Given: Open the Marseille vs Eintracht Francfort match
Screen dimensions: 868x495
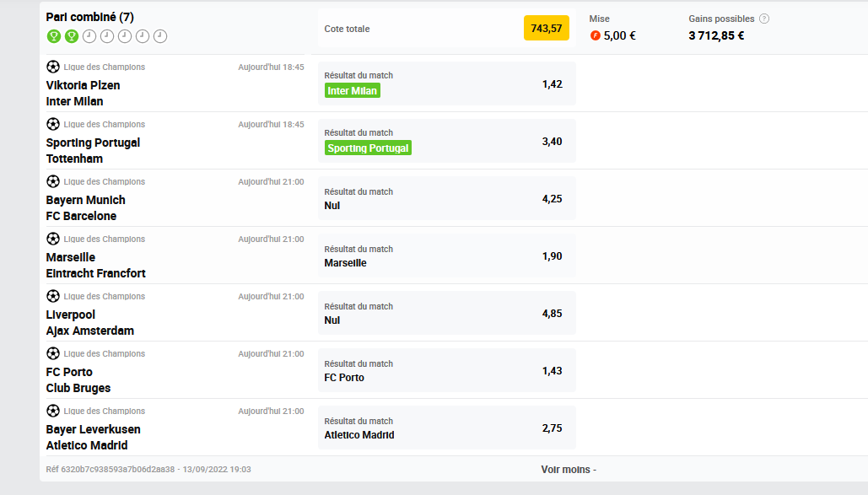Looking at the screenshot, I should tap(95, 265).
